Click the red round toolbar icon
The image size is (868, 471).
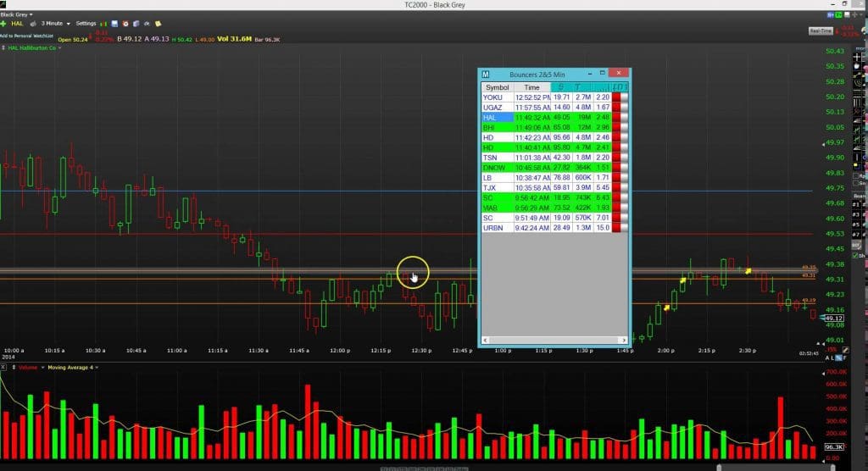[125, 24]
